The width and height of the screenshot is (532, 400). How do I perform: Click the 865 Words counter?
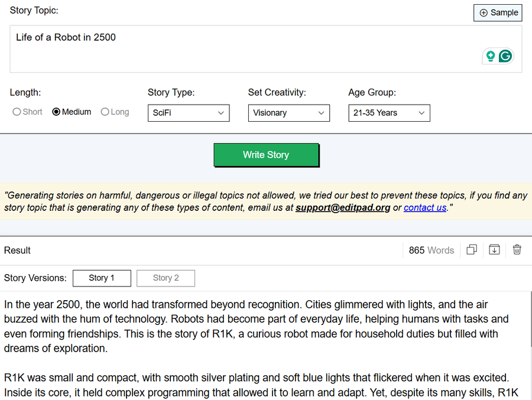click(x=432, y=250)
